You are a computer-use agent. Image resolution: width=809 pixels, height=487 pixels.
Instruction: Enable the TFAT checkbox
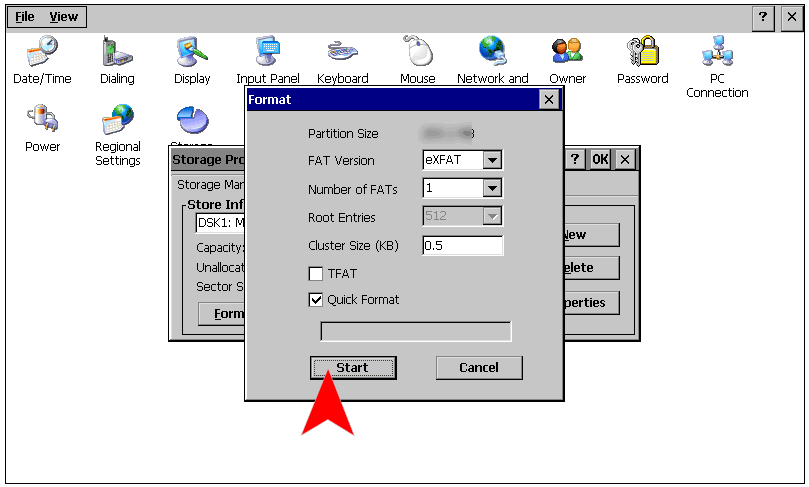[317, 273]
